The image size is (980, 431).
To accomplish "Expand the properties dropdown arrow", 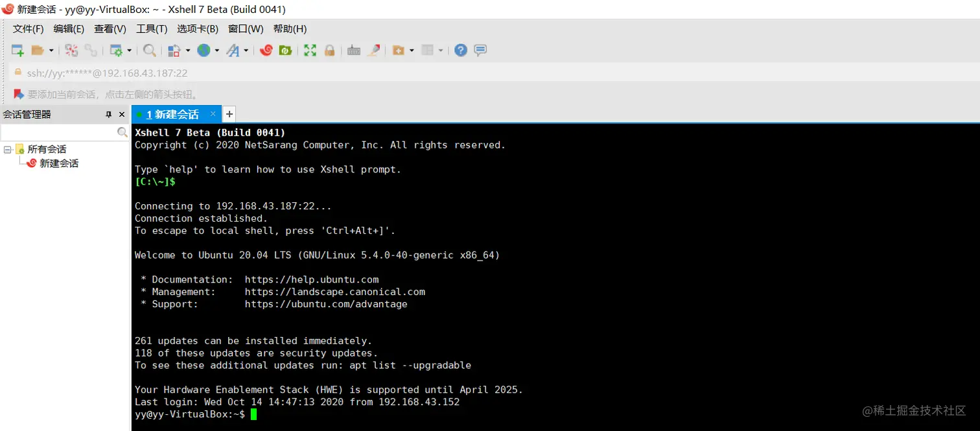I will coord(129,50).
